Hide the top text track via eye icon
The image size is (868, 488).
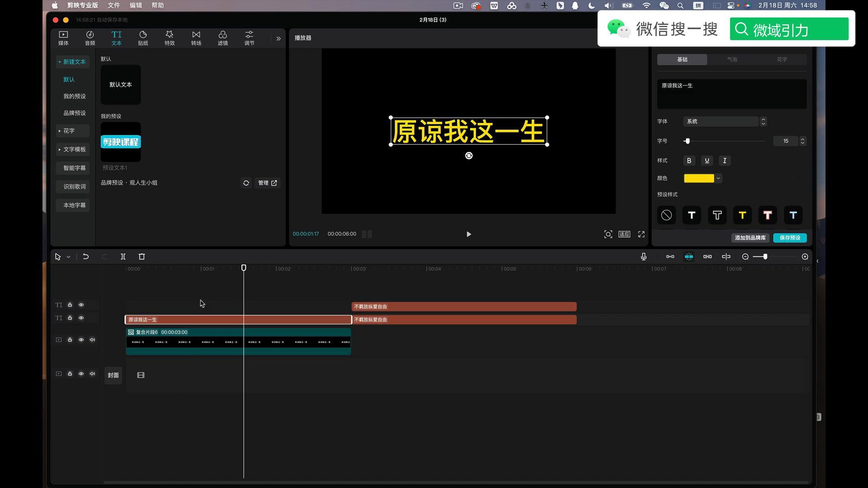click(x=81, y=305)
